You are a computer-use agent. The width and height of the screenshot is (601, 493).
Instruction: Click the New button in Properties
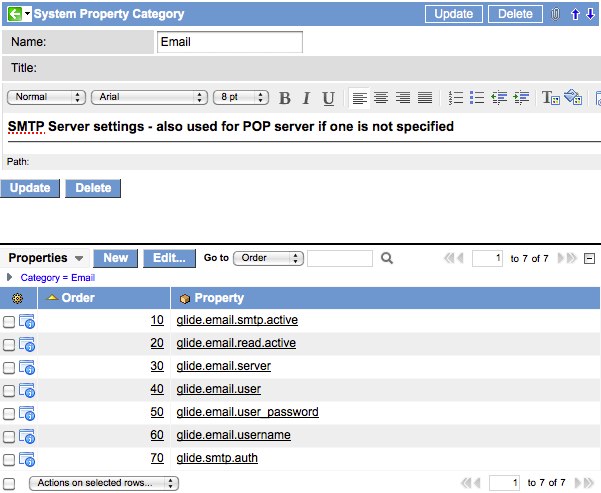coord(115,258)
